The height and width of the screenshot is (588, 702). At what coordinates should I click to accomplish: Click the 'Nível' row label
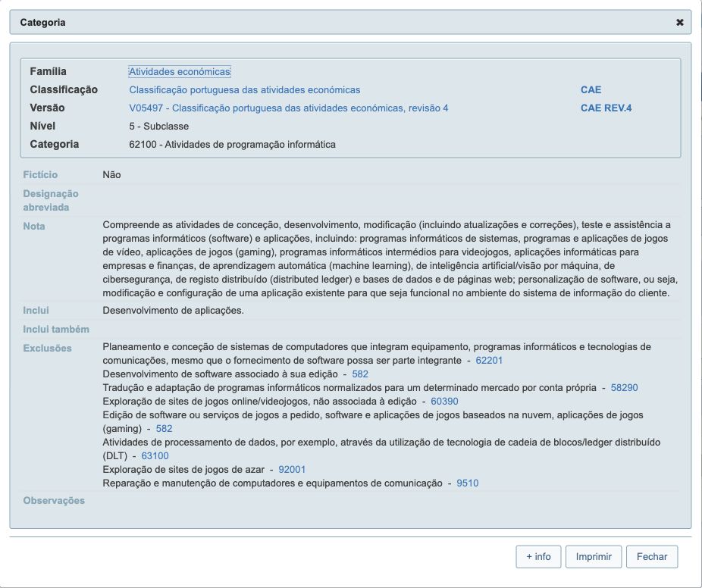click(42, 127)
